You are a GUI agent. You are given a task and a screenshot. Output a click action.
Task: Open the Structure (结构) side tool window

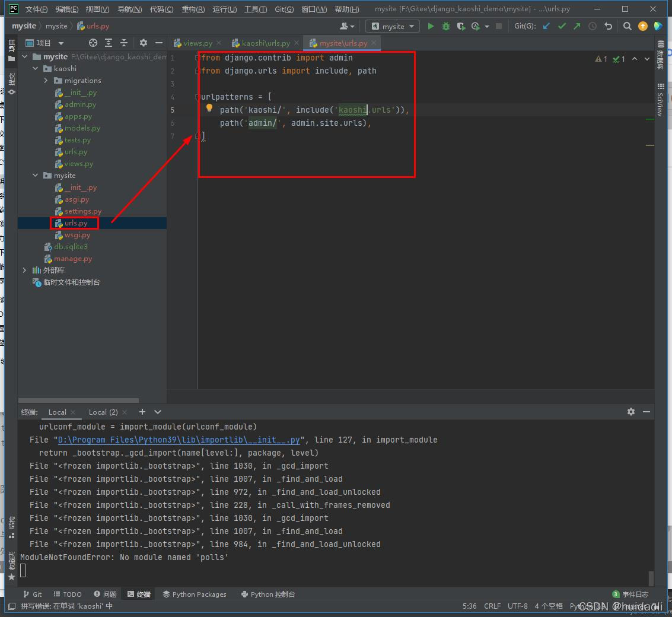[12, 527]
